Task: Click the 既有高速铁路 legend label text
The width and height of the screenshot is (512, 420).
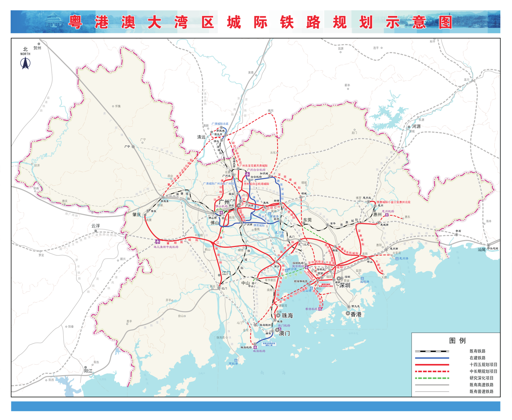Action: (481, 385)
